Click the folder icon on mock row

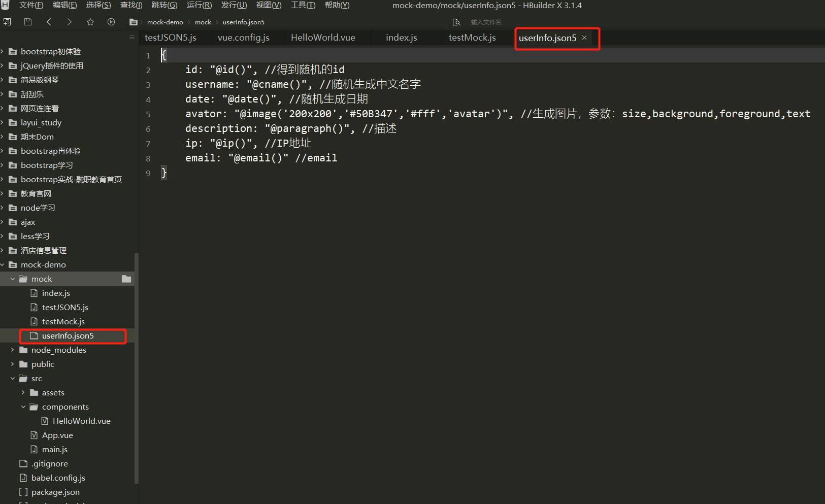126,279
